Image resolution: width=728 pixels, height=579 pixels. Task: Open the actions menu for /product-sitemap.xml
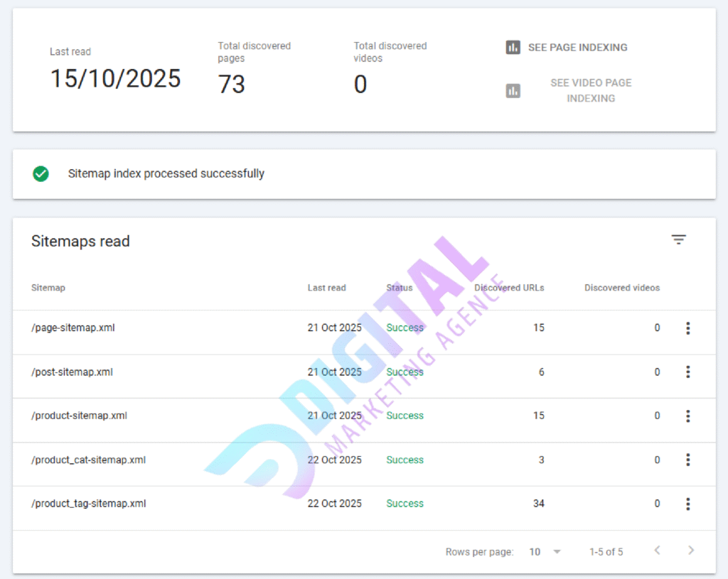[x=688, y=416]
